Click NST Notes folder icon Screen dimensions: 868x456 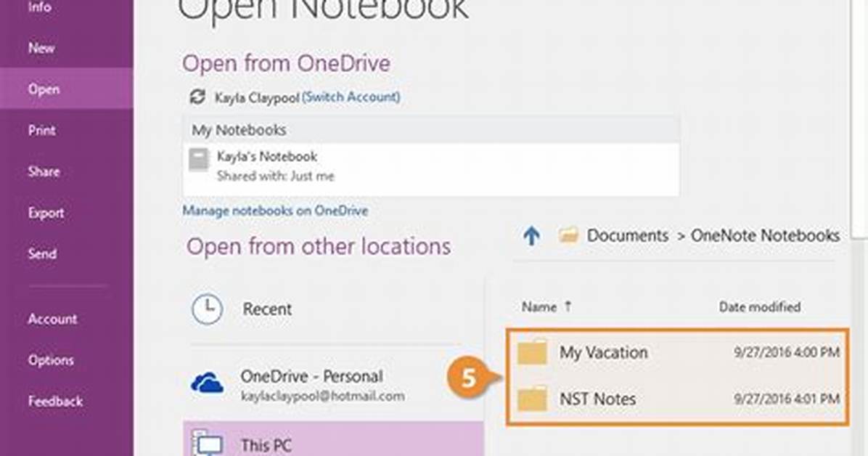(x=533, y=399)
